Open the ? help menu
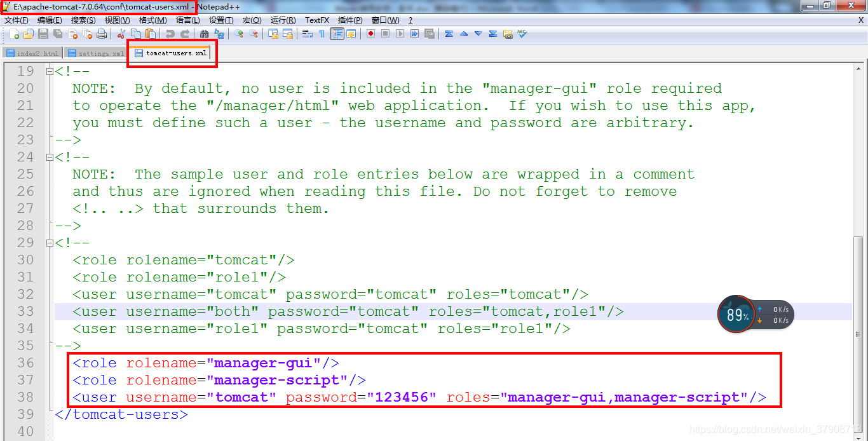This screenshot has width=868, height=441. (410, 20)
